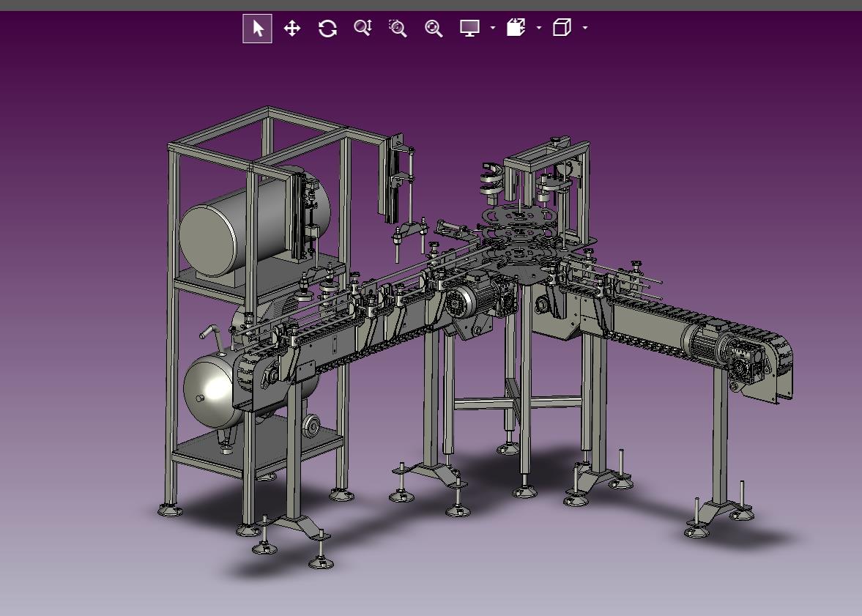Open the dropdown arrow beside monitor icon
The width and height of the screenshot is (862, 616).
(x=493, y=28)
